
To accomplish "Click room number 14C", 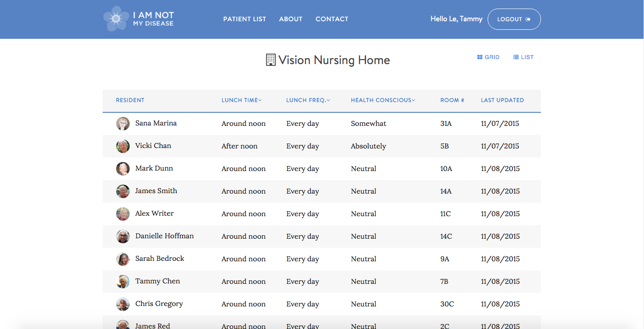I will [x=446, y=236].
